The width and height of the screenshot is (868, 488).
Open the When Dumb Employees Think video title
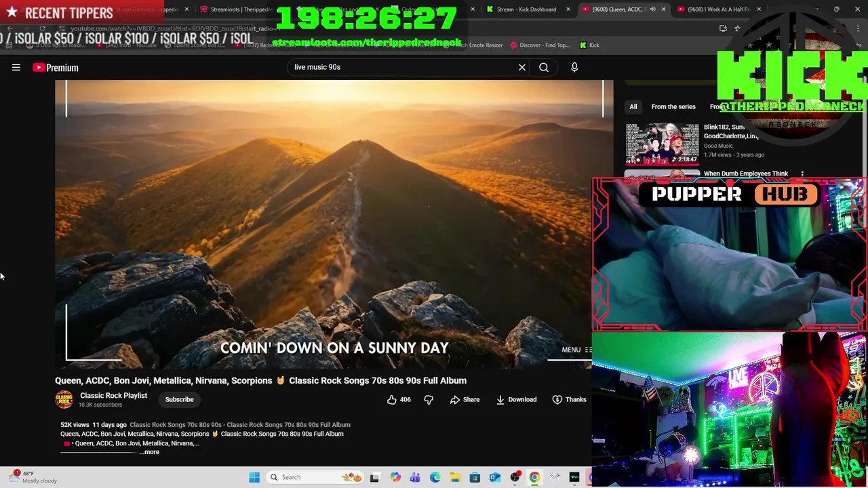tap(746, 174)
